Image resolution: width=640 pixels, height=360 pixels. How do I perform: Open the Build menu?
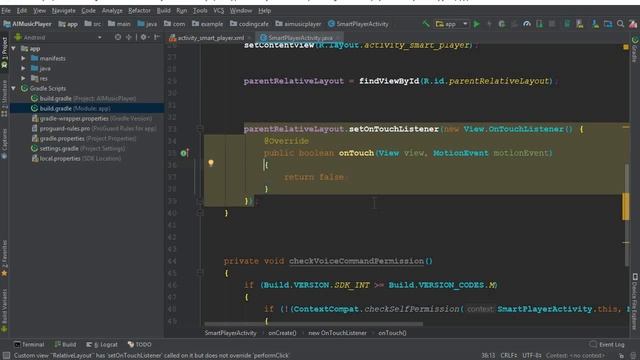[x=163, y=11]
